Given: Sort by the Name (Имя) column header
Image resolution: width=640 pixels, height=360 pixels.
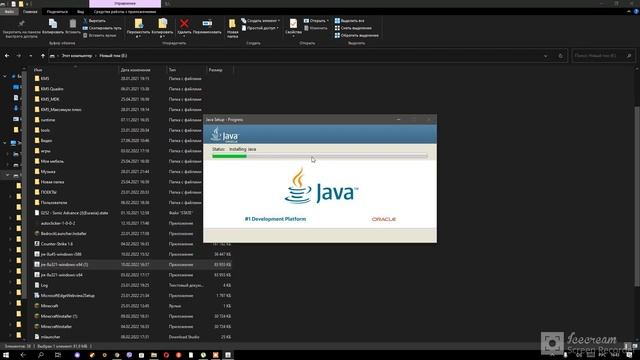Looking at the screenshot, I should 75,70.
